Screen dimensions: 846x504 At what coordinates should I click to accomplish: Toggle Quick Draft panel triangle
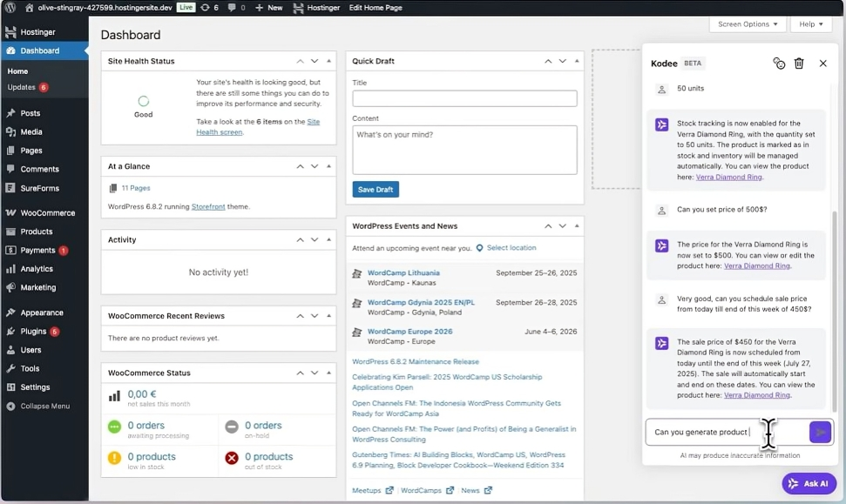click(577, 61)
